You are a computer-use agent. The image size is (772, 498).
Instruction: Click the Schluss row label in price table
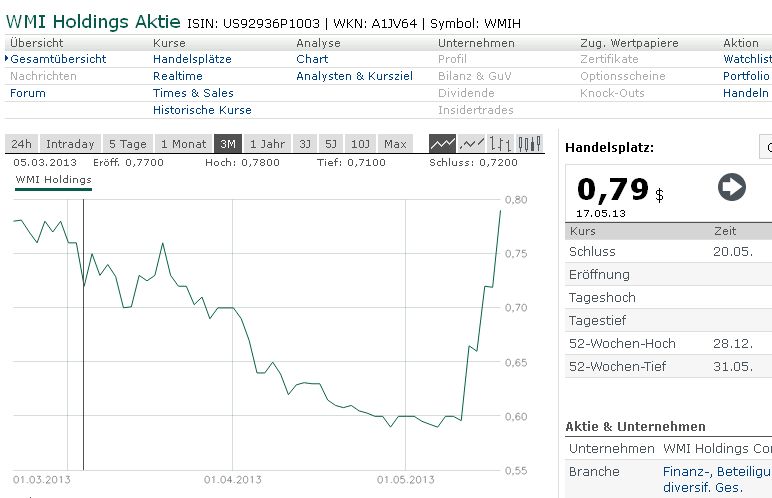pos(592,252)
